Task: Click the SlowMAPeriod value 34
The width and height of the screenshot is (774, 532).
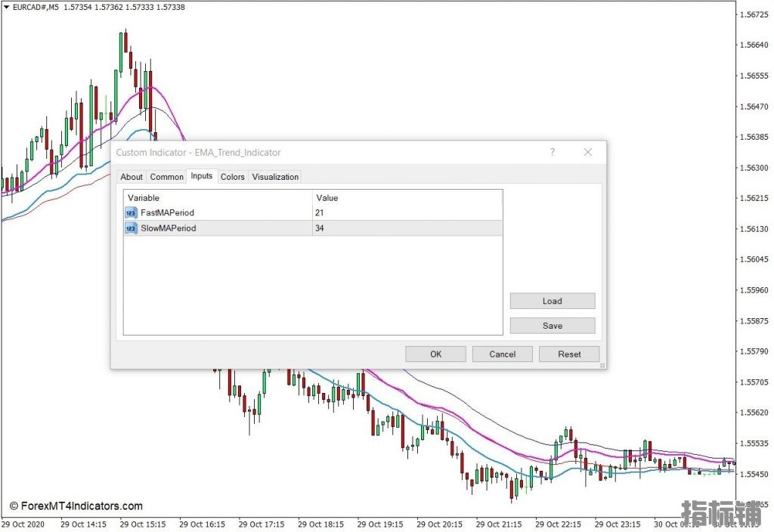Action: tap(320, 228)
